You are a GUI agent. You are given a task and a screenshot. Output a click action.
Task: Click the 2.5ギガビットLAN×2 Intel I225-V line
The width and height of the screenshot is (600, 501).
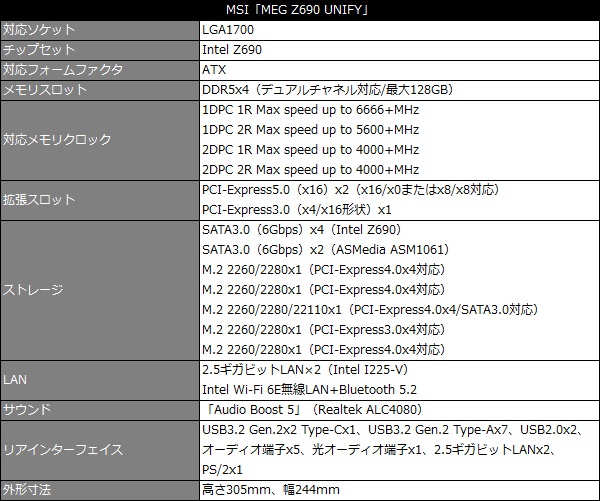pyautogui.click(x=305, y=370)
